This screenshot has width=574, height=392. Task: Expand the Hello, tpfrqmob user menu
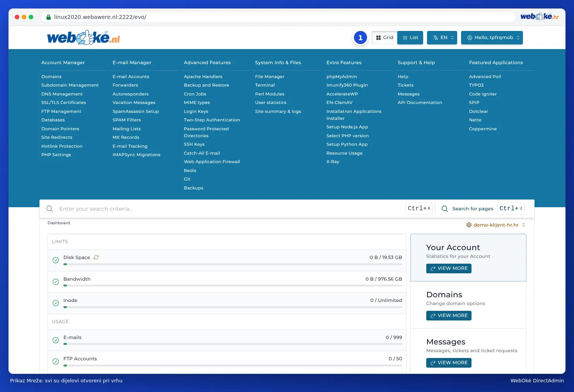coord(492,37)
